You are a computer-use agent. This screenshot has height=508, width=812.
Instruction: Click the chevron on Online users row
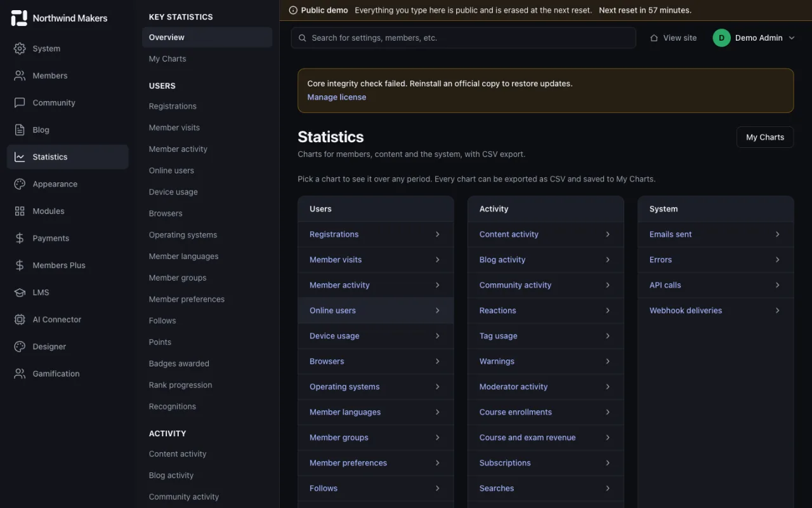438,311
